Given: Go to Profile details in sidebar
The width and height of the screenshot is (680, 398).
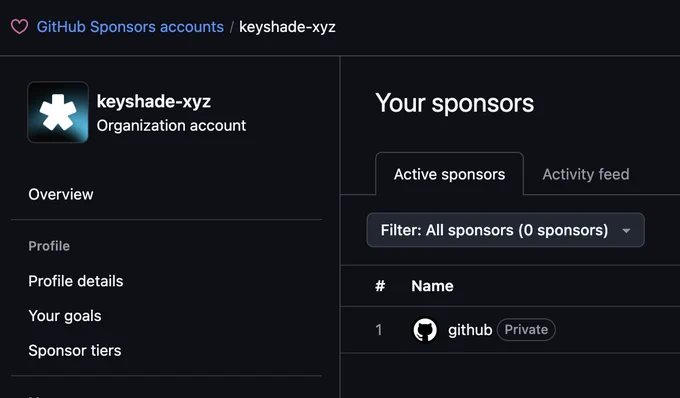Looking at the screenshot, I should pyautogui.click(x=76, y=281).
